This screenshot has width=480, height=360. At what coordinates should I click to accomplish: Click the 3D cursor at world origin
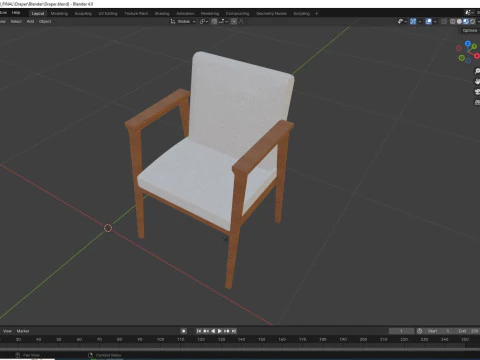point(108,228)
